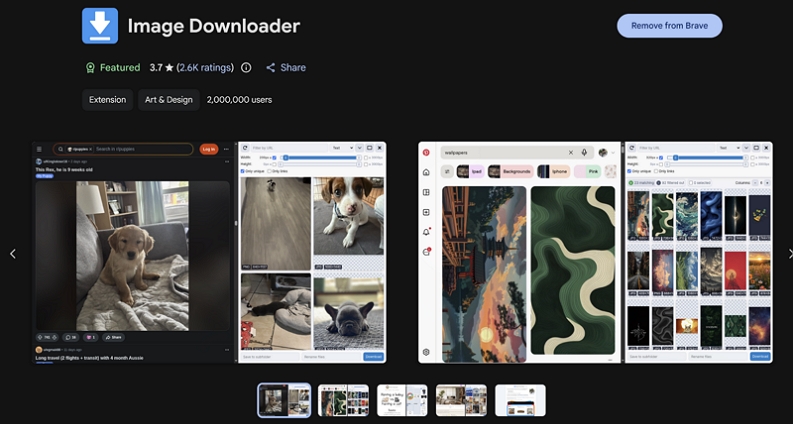Open the Art & Design category chip
Viewport: 793px width, 424px height.
point(168,100)
